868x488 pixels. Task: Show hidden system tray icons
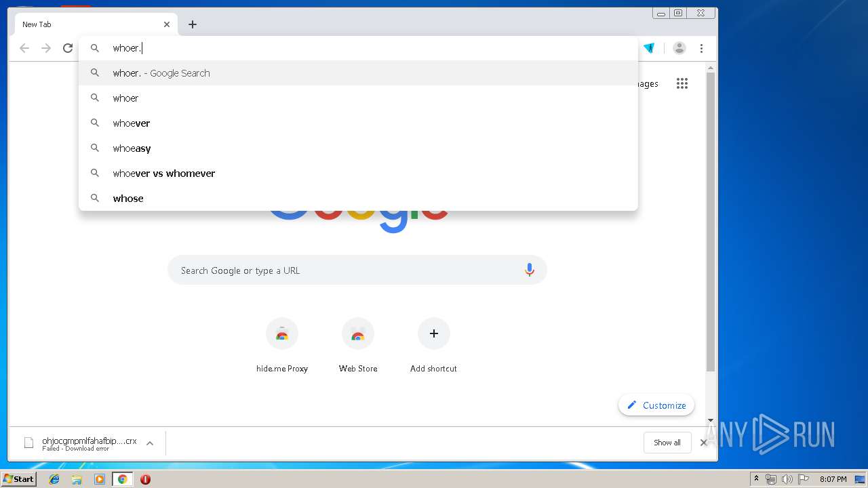tap(756, 479)
